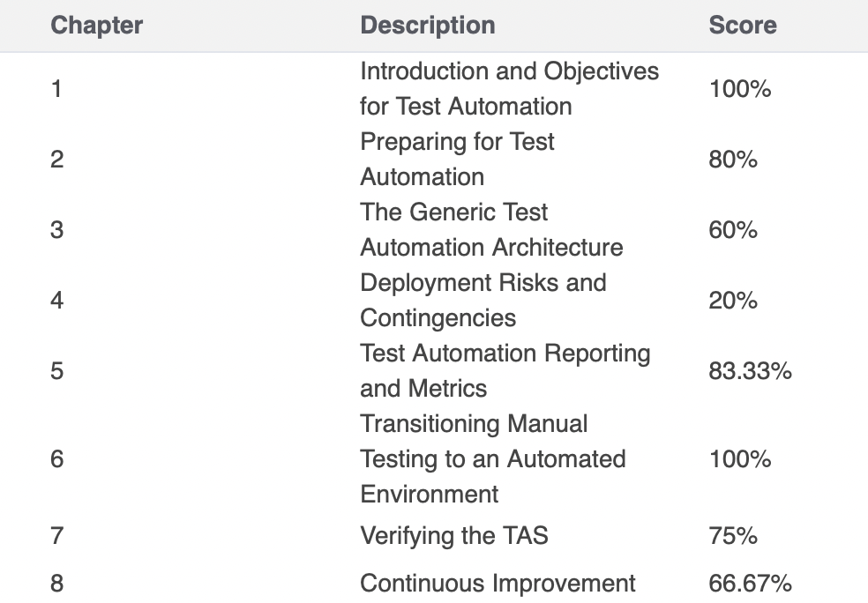Select chapter number 7 cell

pyautogui.click(x=57, y=535)
